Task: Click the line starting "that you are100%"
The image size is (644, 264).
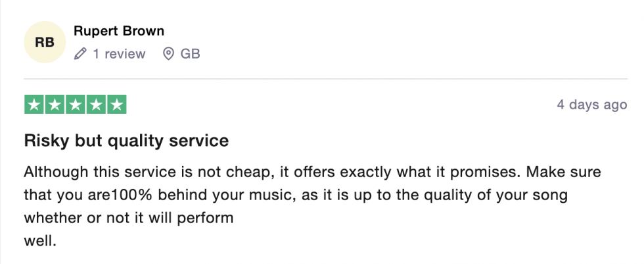Action: (296, 195)
